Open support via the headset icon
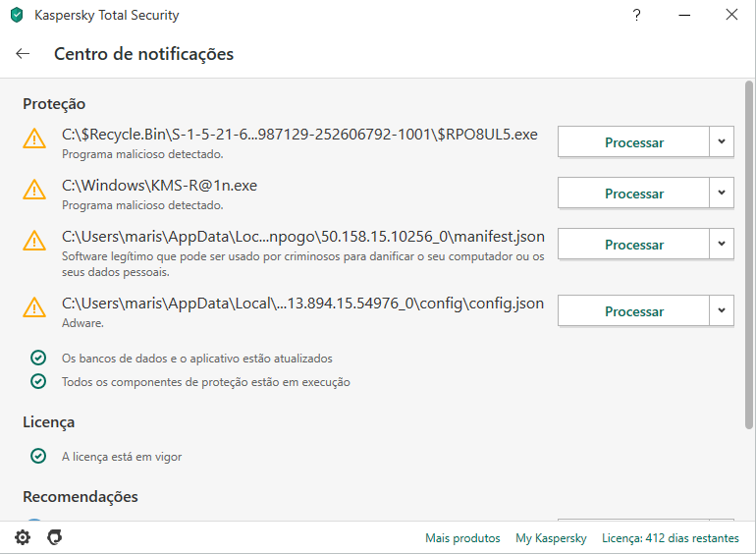 (54, 537)
